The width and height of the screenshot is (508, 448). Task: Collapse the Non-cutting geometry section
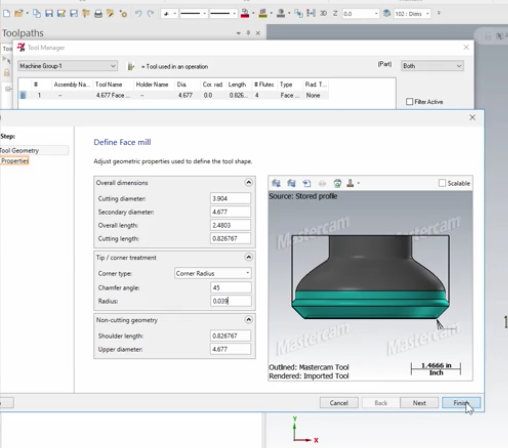248,319
